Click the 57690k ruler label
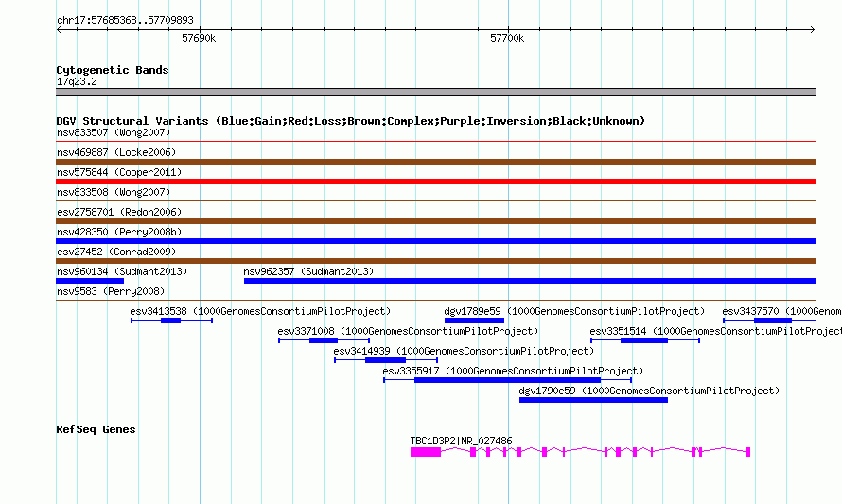The width and height of the screenshot is (842, 504). [x=199, y=38]
